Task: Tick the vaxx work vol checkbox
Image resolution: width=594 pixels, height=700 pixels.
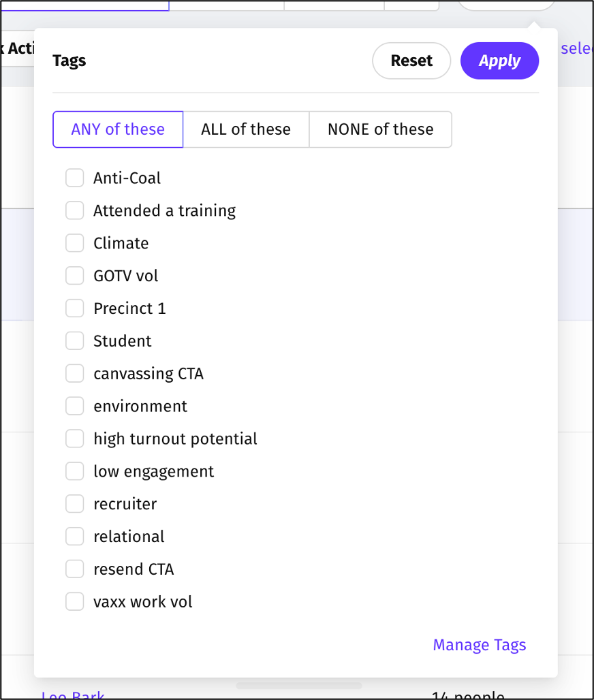Action: point(74,602)
